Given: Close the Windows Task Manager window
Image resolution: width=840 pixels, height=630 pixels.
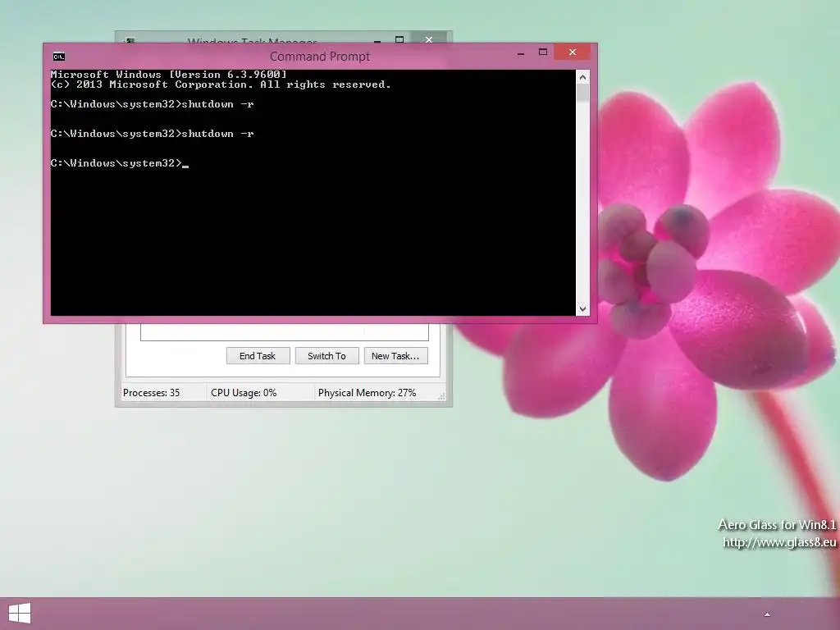Looking at the screenshot, I should click(x=428, y=39).
